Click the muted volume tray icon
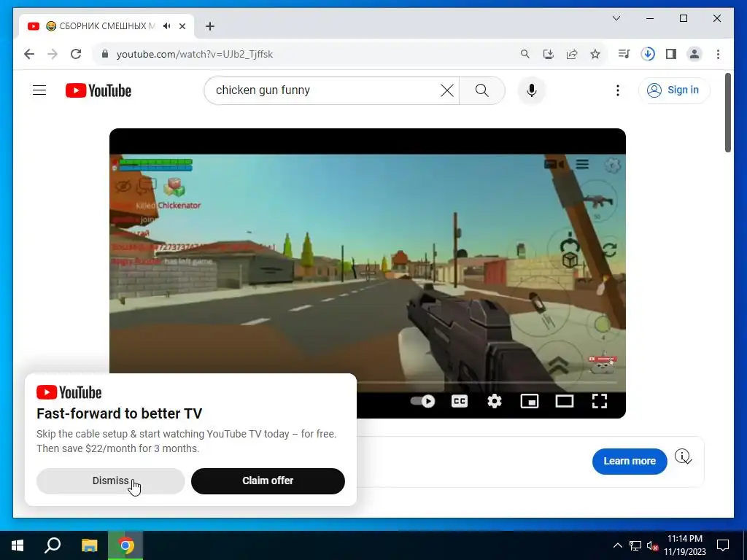The height and width of the screenshot is (560, 747). tap(652, 545)
